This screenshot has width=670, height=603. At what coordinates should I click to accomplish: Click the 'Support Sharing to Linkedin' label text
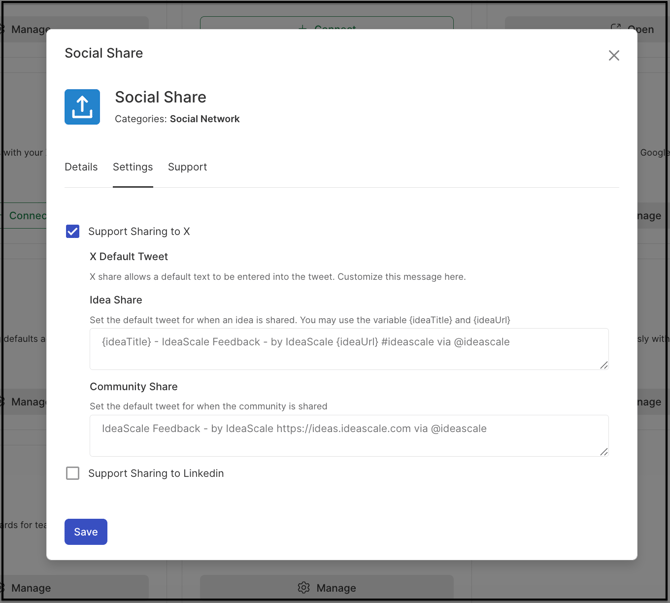[x=156, y=473]
